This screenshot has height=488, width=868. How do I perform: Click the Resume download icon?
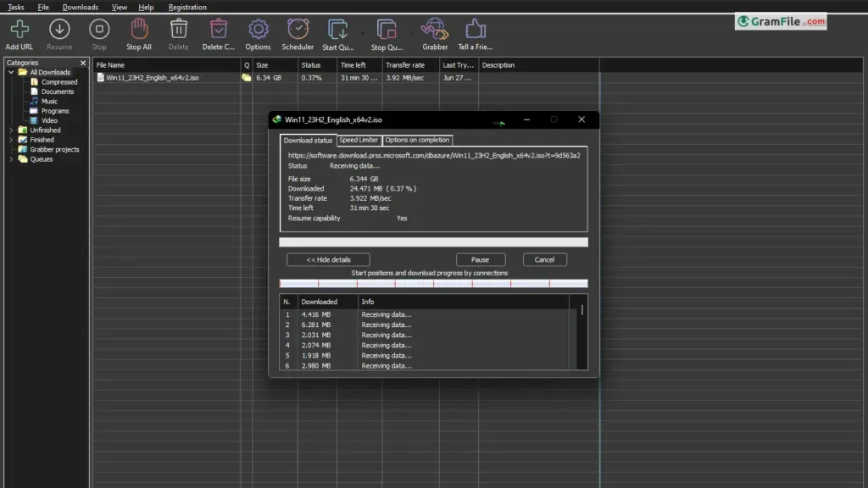[x=59, y=30]
